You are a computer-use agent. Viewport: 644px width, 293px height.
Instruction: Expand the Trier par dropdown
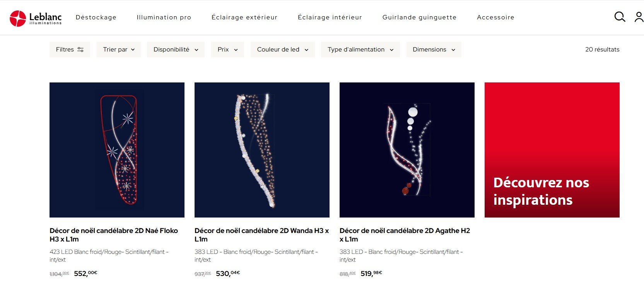click(119, 50)
